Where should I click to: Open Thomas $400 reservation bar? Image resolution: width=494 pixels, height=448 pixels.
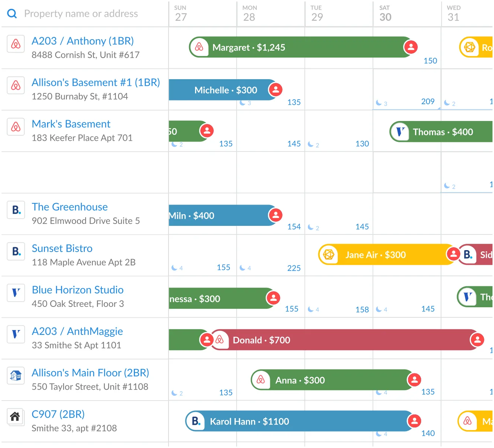point(441,131)
